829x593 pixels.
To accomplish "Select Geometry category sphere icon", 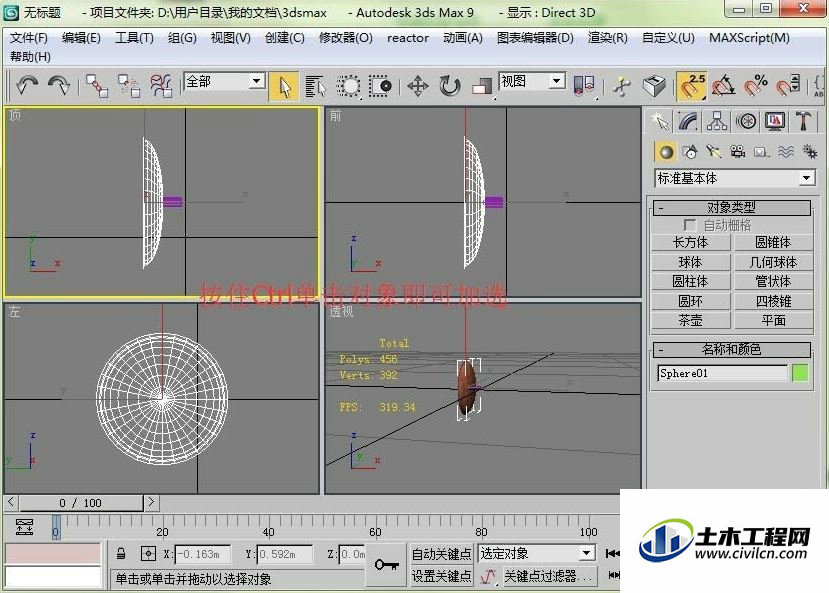I will pyautogui.click(x=666, y=152).
